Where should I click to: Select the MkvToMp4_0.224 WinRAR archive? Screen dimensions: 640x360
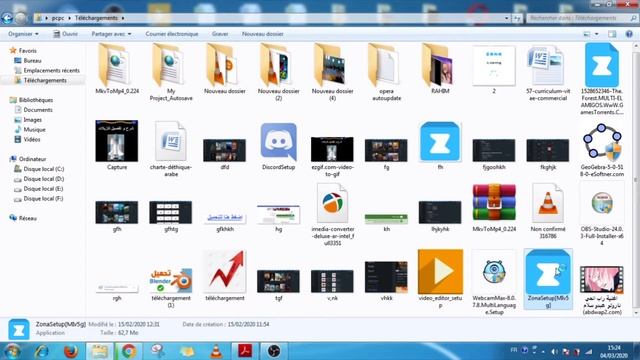pos(494,202)
